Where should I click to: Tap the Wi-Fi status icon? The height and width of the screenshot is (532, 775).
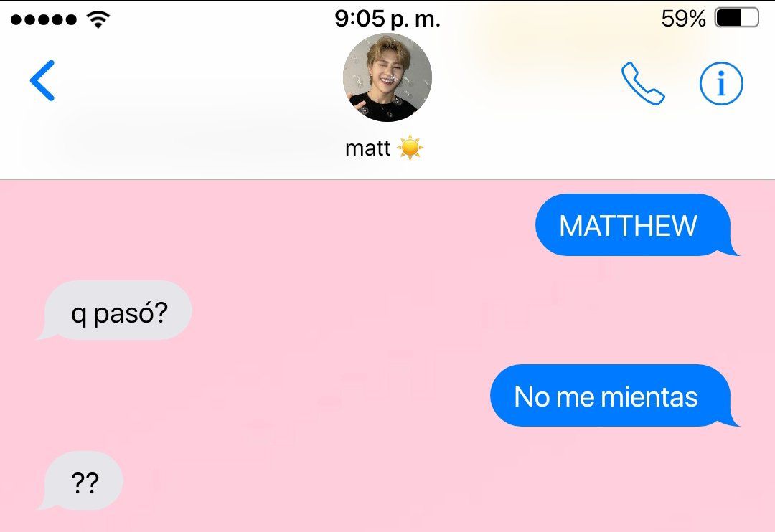click(98, 19)
